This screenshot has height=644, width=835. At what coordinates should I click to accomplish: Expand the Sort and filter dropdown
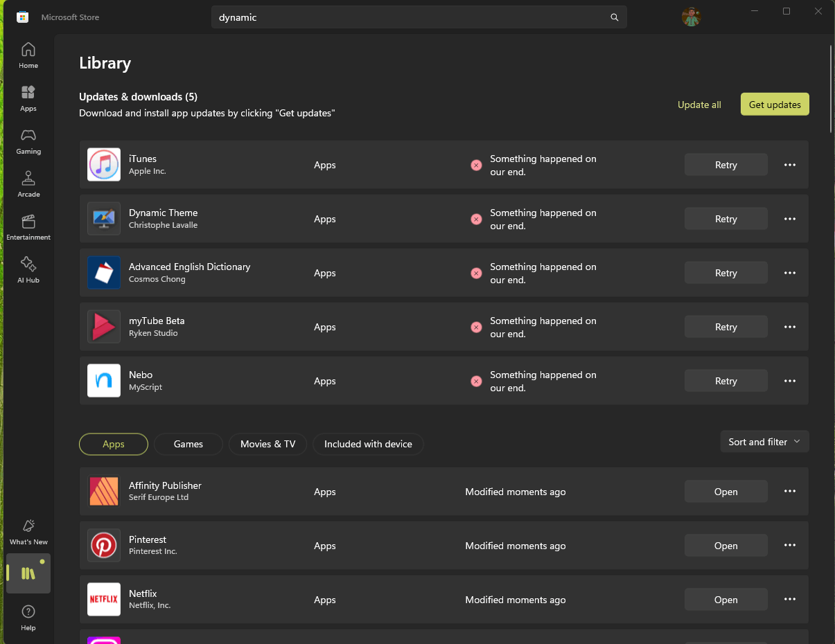click(765, 442)
